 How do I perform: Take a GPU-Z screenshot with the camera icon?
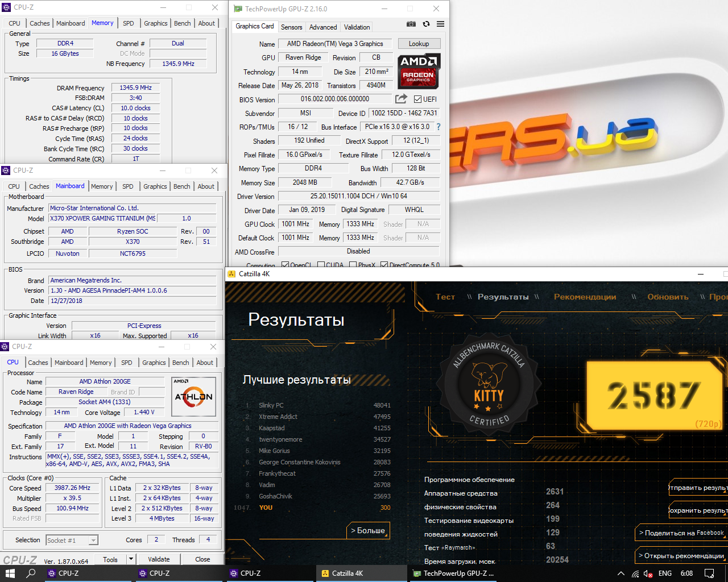coord(411,24)
